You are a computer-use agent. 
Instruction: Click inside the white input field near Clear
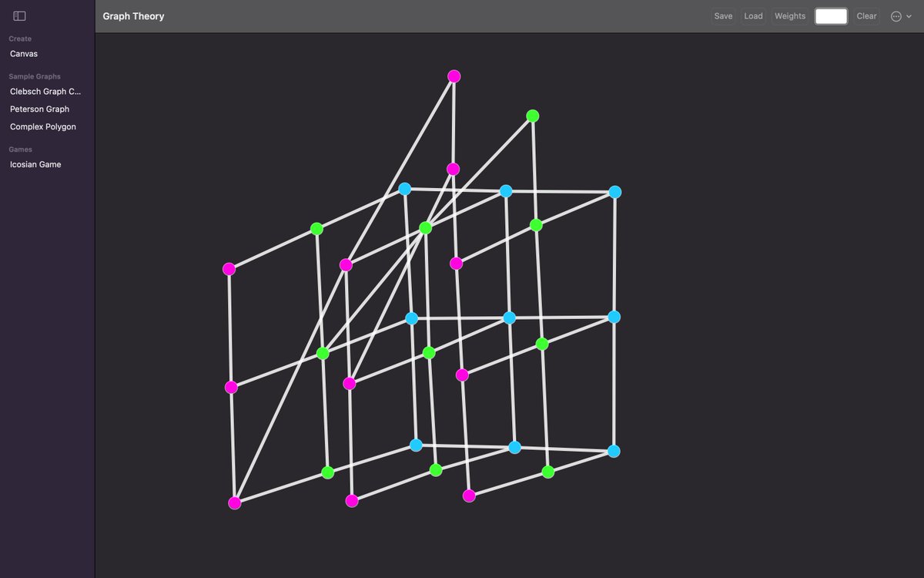click(831, 15)
